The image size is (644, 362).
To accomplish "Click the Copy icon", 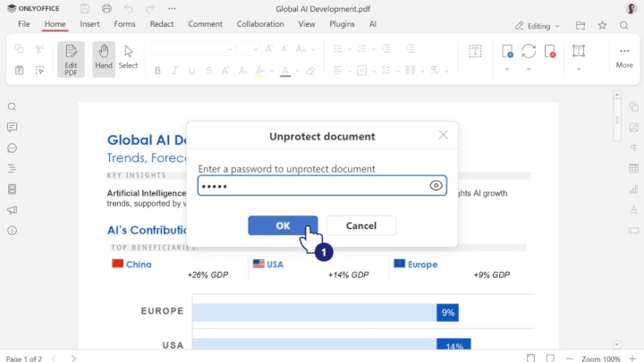I will coord(20,49).
